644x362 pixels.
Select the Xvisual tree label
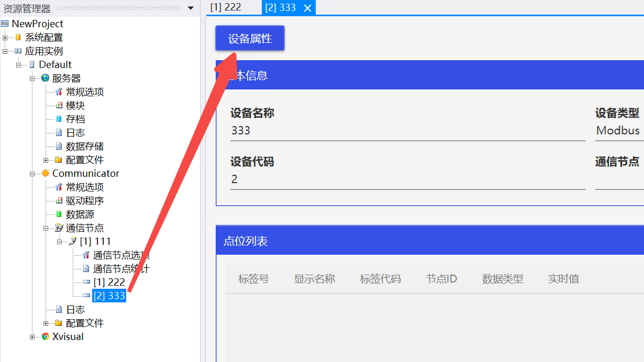click(68, 336)
